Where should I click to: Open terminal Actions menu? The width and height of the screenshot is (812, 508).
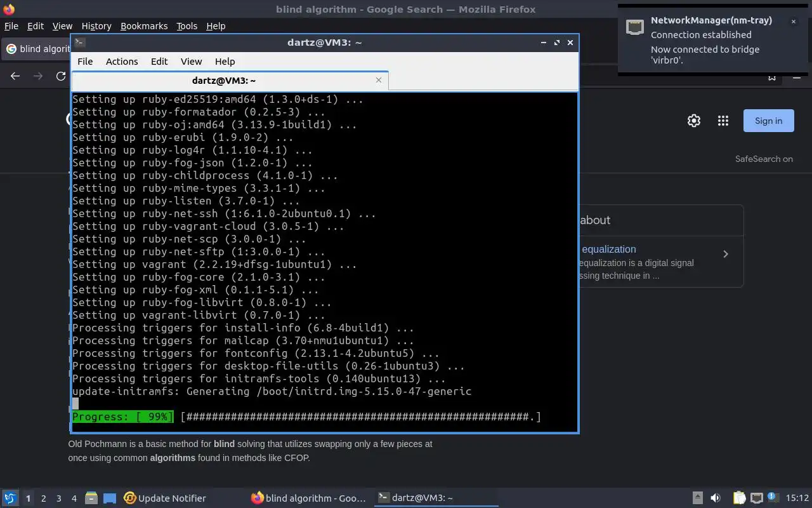coord(122,62)
